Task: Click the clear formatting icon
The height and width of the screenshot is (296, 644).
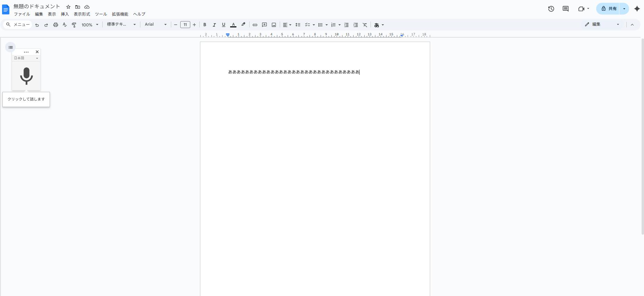Action: point(365,25)
